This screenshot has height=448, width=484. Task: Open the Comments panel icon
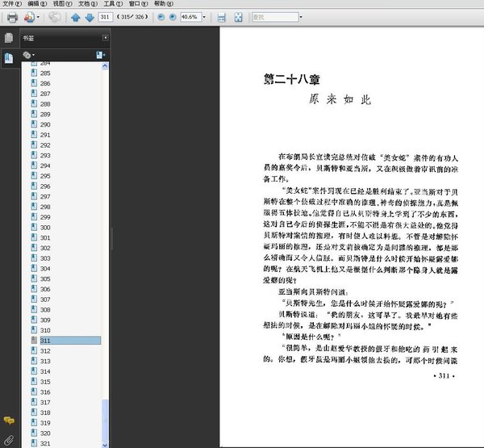point(8,421)
